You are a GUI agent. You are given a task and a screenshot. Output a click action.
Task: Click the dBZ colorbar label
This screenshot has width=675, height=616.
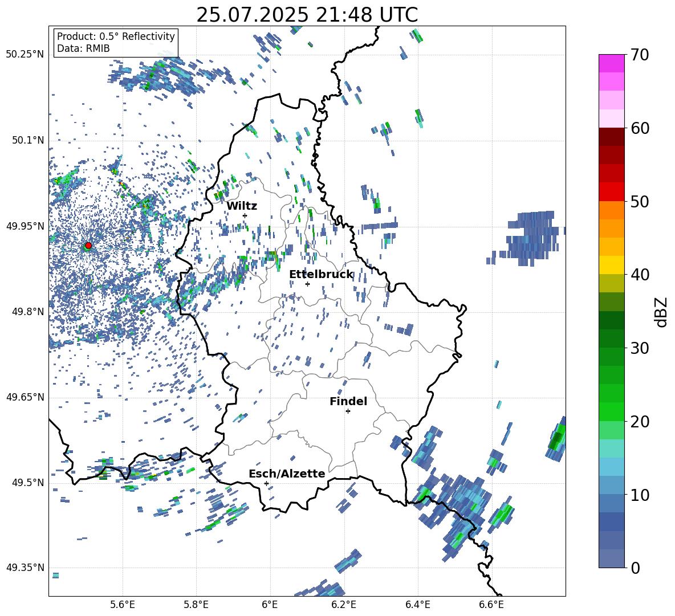point(661,312)
